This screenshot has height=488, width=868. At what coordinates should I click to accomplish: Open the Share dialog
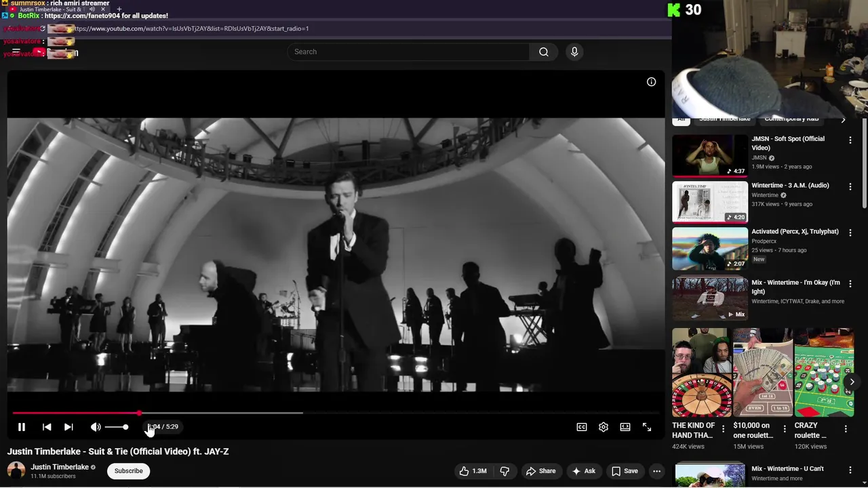pyautogui.click(x=540, y=471)
